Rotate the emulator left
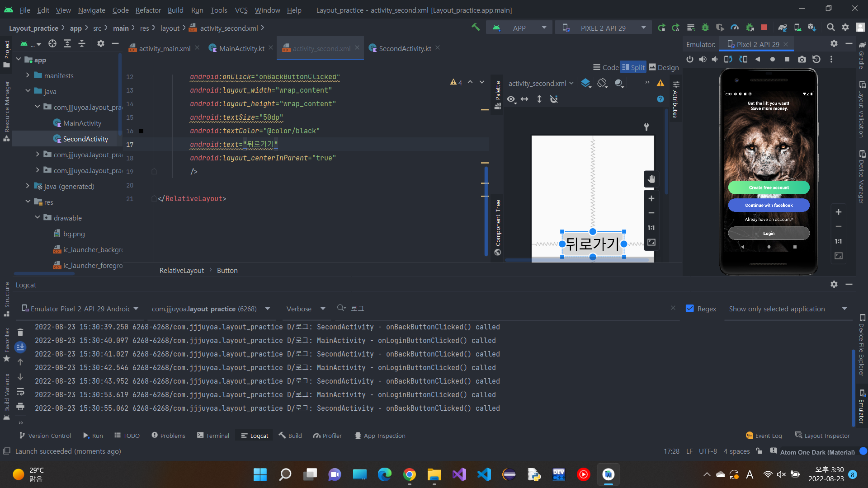The width and height of the screenshot is (868, 488). pyautogui.click(x=728, y=59)
